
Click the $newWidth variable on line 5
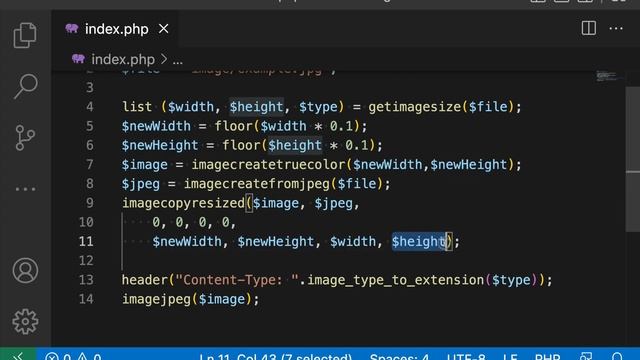(x=156, y=126)
